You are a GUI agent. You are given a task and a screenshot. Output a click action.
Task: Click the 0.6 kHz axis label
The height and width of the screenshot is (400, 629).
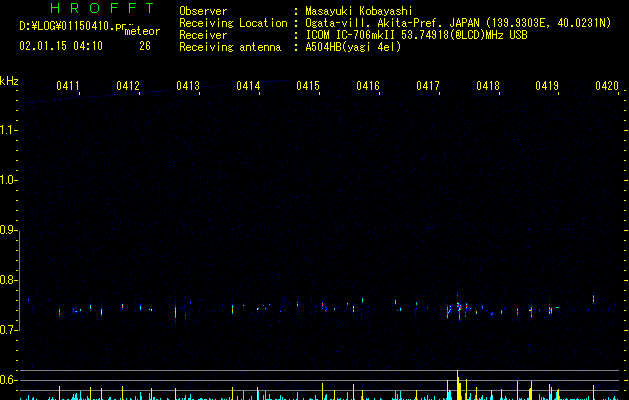[8, 380]
